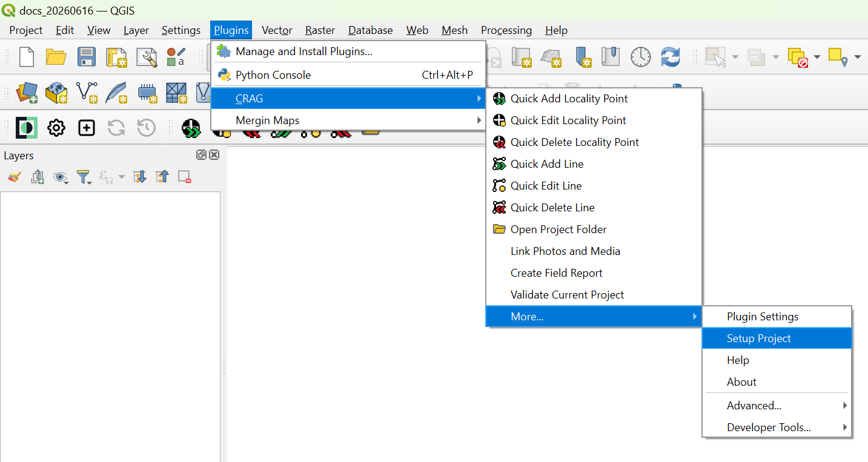Create a new Shapefile layer
The height and width of the screenshot is (462, 868).
coord(87,92)
